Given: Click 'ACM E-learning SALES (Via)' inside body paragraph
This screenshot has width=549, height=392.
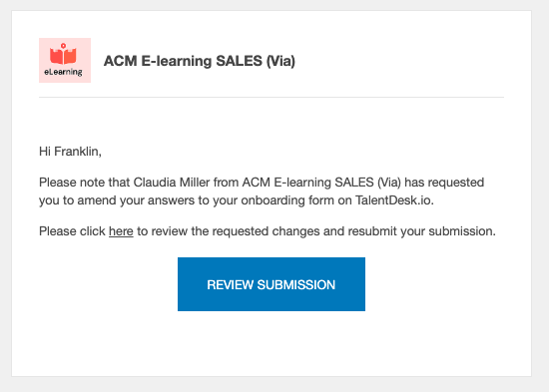Looking at the screenshot, I should (x=321, y=183).
